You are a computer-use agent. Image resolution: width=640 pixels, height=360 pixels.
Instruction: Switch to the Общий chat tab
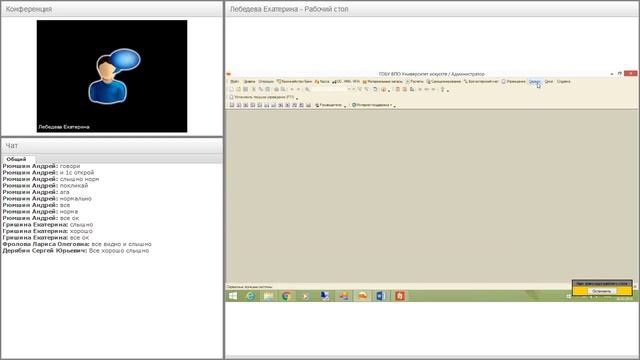[16, 159]
